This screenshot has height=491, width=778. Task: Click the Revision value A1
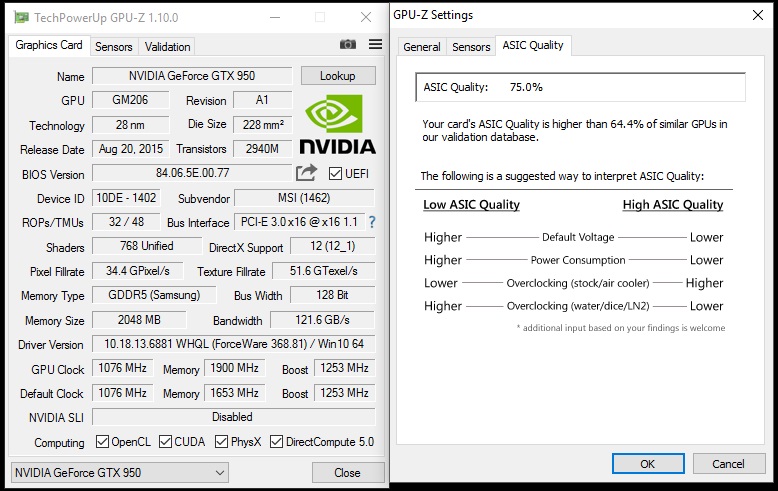click(262, 100)
